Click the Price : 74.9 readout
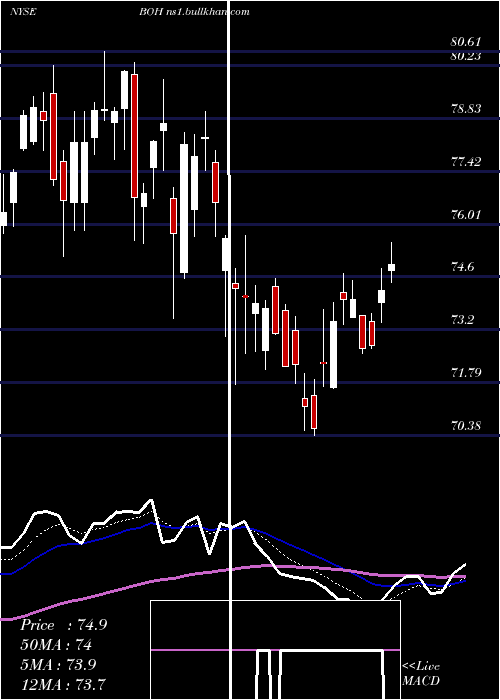 click(63, 625)
